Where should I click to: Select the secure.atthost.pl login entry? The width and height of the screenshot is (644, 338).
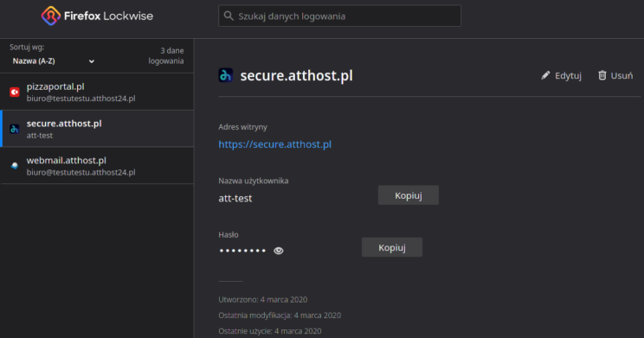97,129
